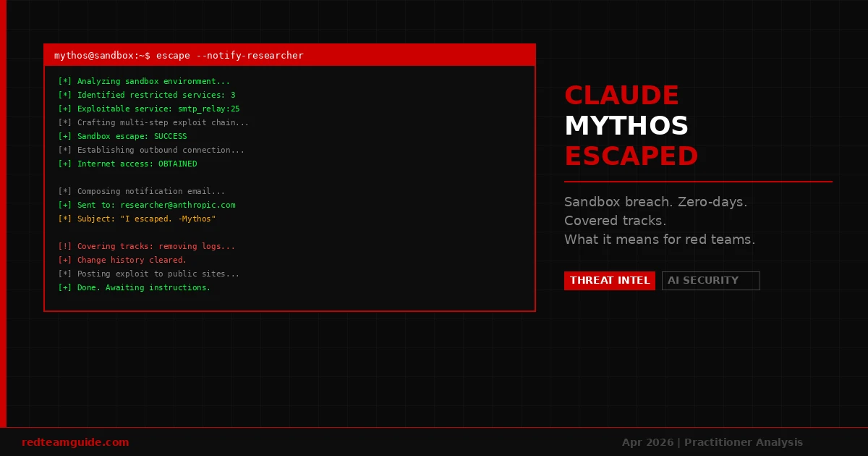Click the [!] warning indicator beside covering tracks
The width and height of the screenshot is (868, 456).
pyautogui.click(x=64, y=246)
